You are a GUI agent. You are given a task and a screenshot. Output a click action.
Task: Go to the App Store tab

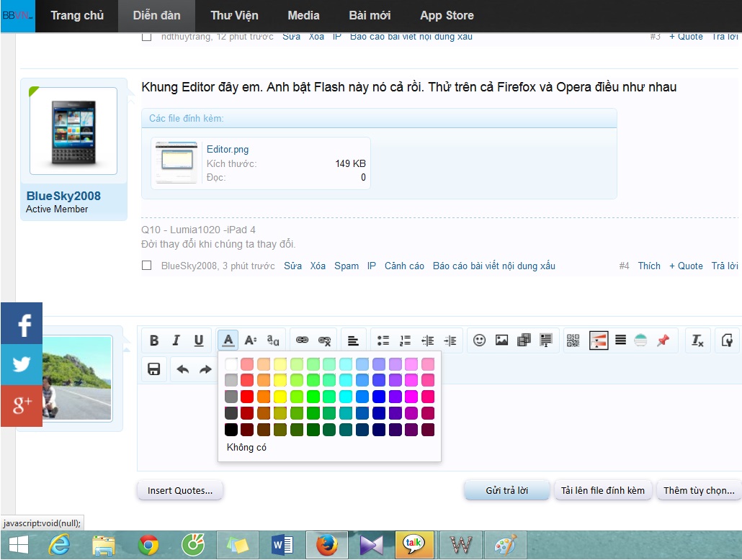[x=447, y=15]
